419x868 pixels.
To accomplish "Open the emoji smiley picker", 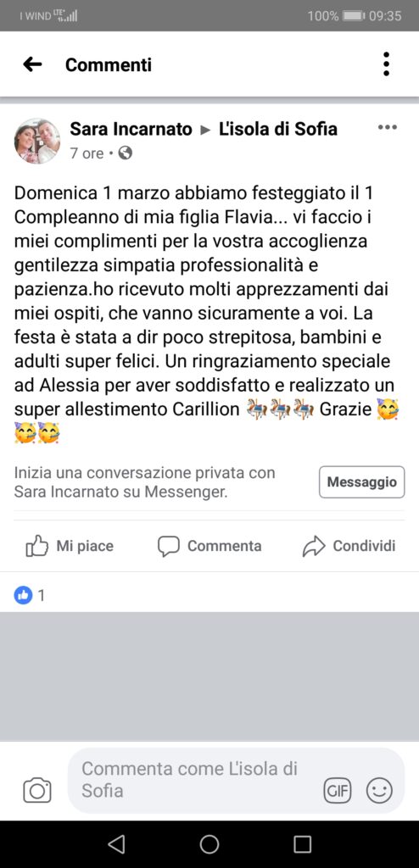I will click(x=379, y=791).
